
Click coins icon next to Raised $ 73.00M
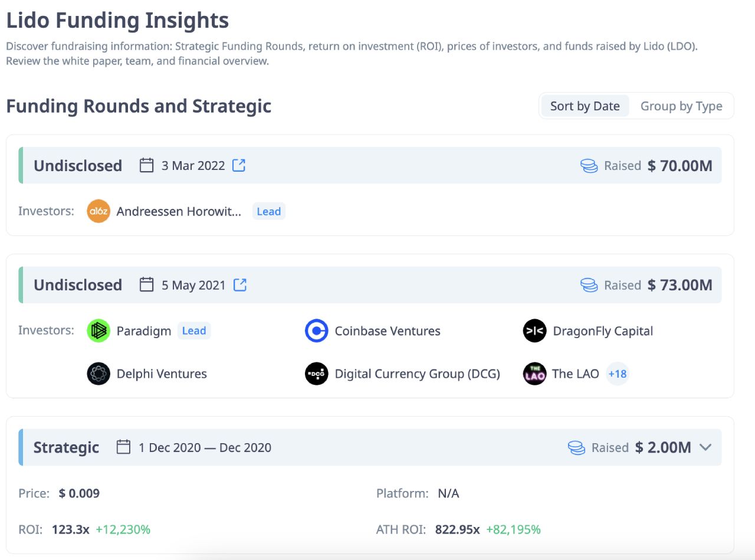pos(589,285)
